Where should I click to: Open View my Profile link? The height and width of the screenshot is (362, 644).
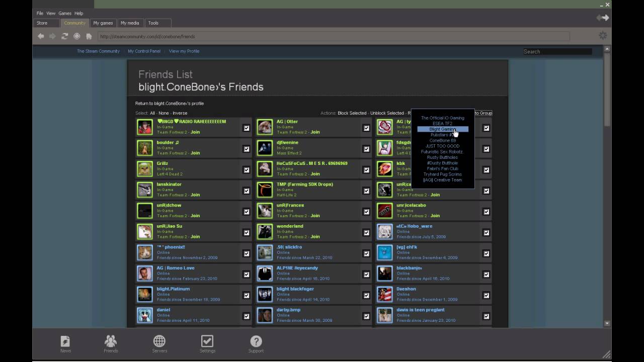(184, 51)
